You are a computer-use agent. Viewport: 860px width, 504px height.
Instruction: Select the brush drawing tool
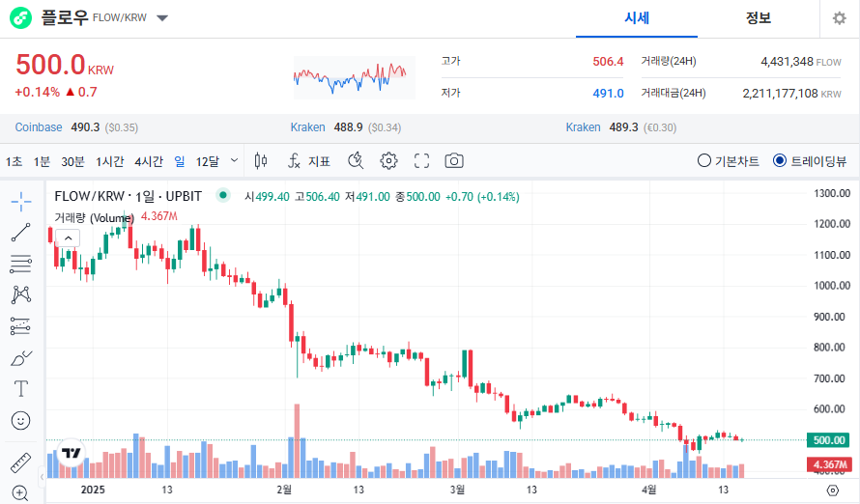[x=21, y=358]
